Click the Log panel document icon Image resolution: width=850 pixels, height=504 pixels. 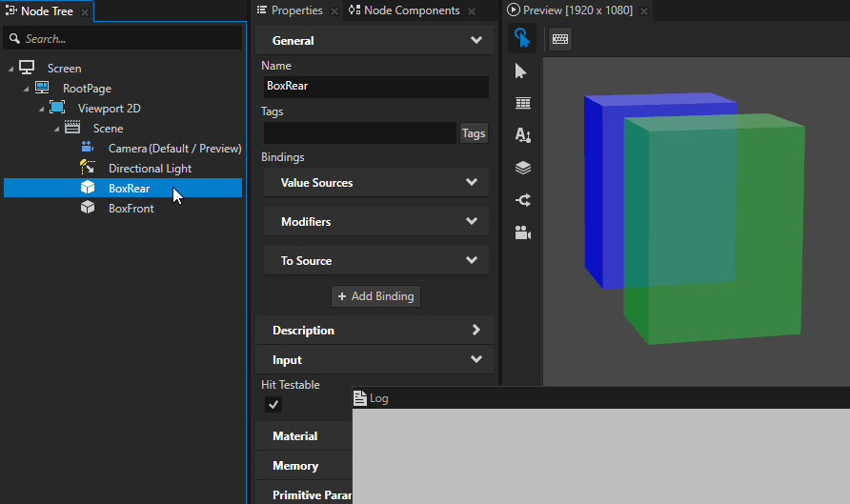[360, 398]
